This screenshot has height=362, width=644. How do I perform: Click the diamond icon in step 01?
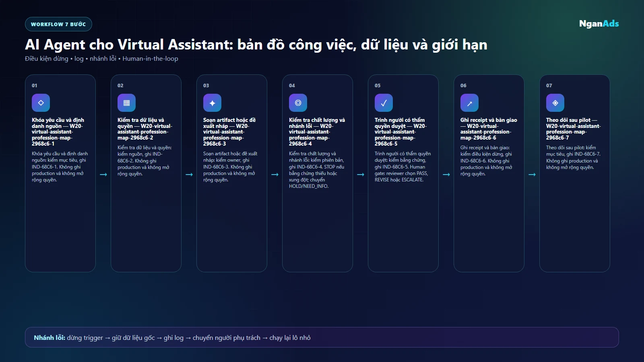(41, 103)
